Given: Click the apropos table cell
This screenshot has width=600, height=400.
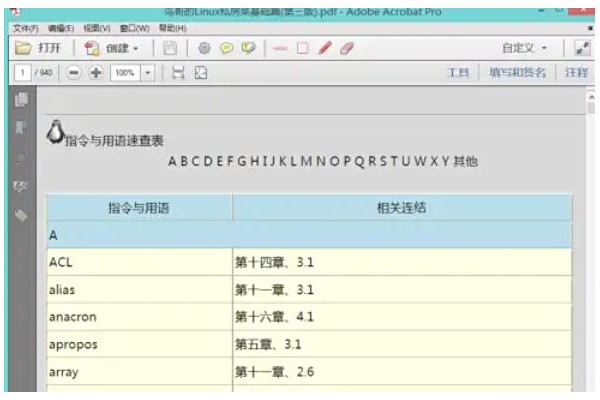Looking at the screenshot, I should click(140, 344).
